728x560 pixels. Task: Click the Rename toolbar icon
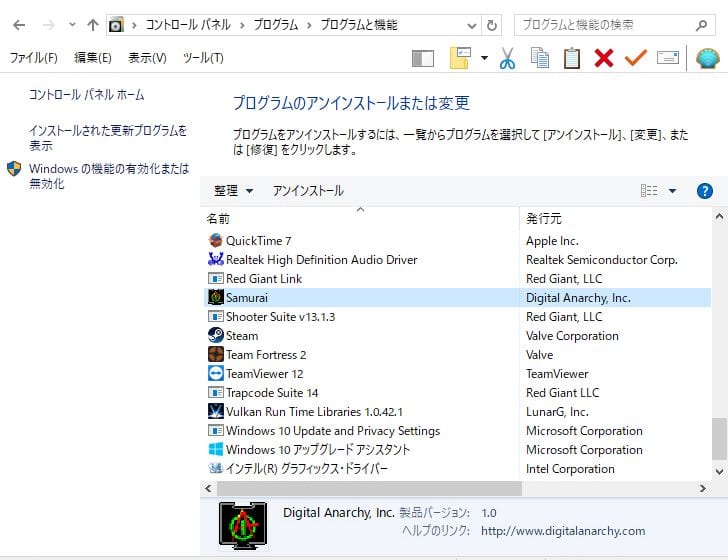(x=668, y=58)
